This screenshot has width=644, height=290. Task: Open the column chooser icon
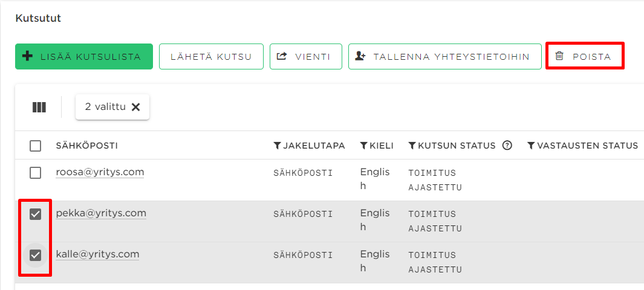(39, 108)
